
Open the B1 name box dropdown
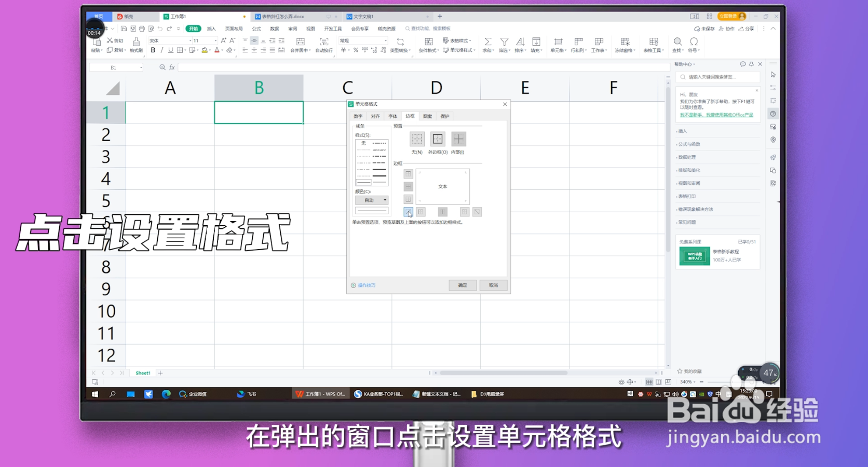point(141,67)
